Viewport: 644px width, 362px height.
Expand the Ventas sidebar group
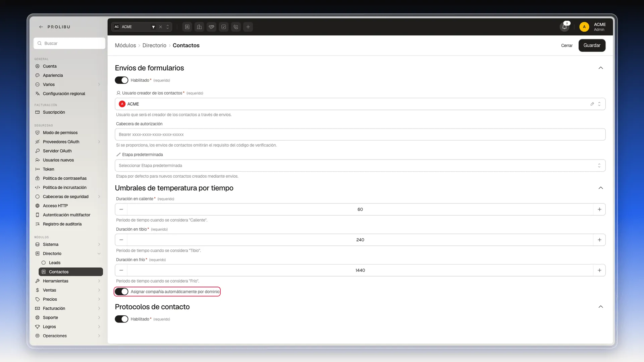point(99,290)
